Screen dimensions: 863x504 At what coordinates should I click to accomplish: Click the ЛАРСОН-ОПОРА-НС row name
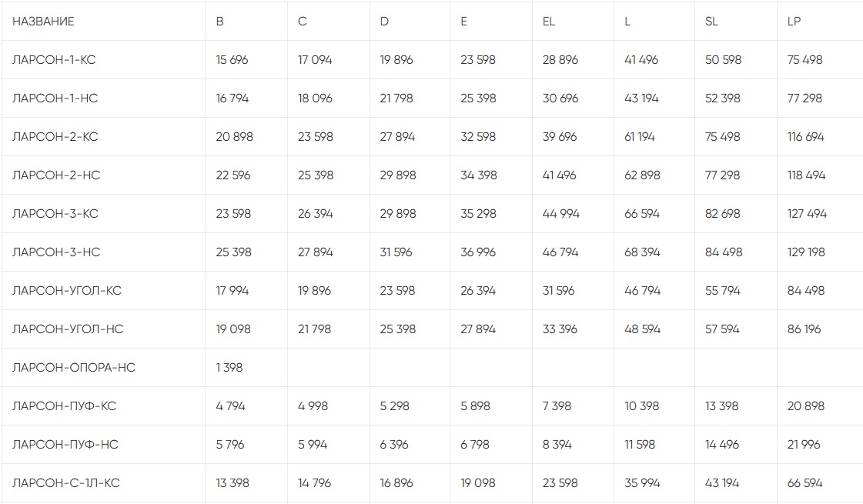coord(74,368)
